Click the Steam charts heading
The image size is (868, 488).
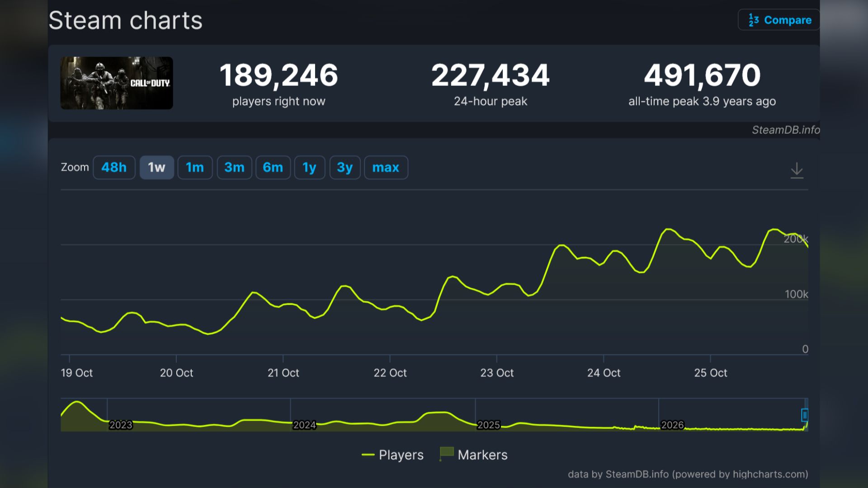[x=126, y=21]
